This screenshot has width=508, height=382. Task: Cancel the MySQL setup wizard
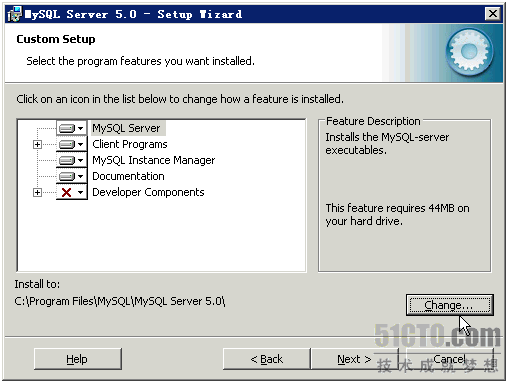coord(450,359)
